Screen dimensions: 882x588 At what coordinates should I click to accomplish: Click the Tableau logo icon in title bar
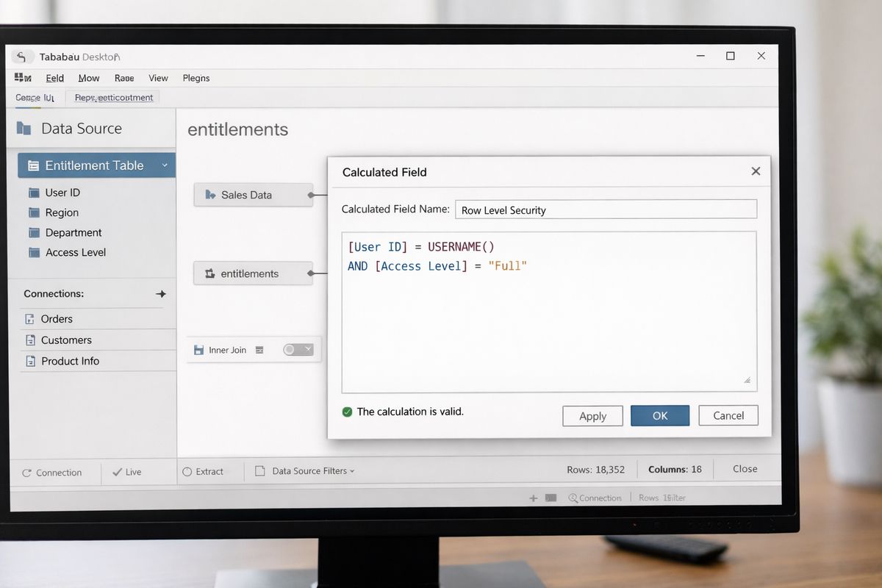pyautogui.click(x=22, y=57)
